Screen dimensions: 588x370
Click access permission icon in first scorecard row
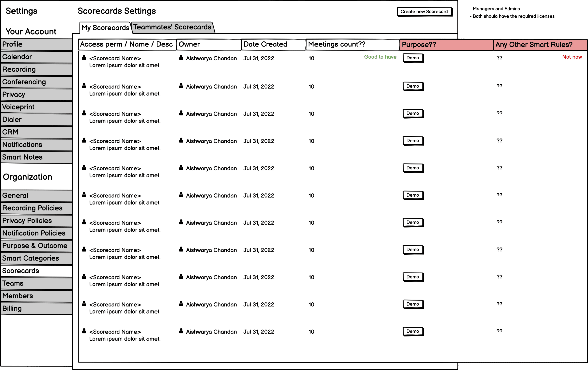coord(84,57)
